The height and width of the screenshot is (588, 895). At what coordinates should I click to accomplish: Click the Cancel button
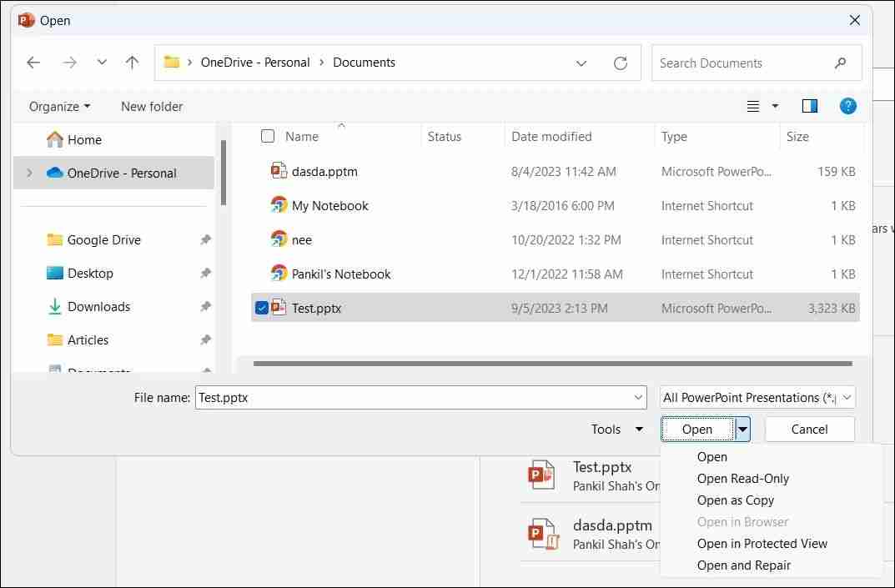click(x=809, y=429)
